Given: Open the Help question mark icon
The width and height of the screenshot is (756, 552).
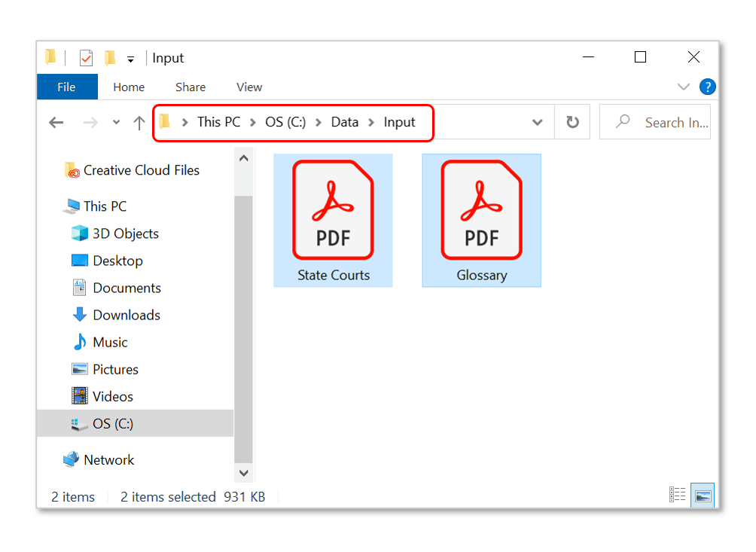Looking at the screenshot, I should (707, 87).
